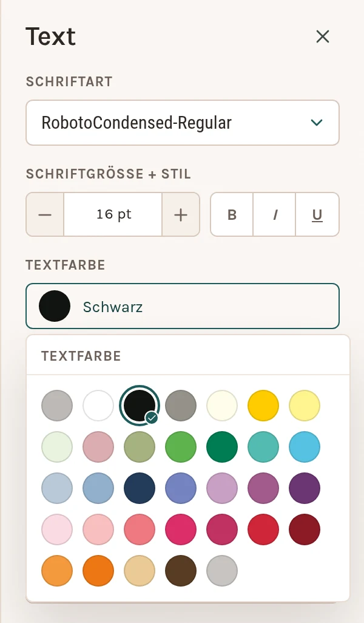Pick the light salmon pink swatch
364x623 pixels.
click(98, 529)
